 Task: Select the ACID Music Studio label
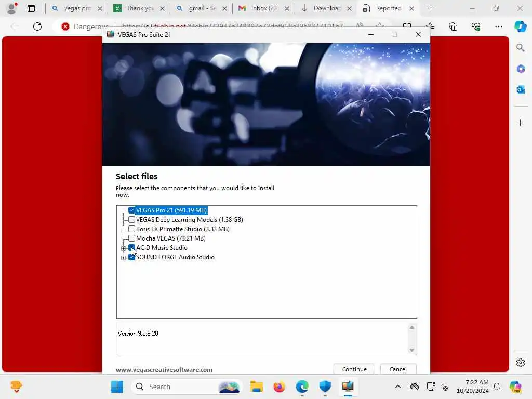[x=162, y=248]
